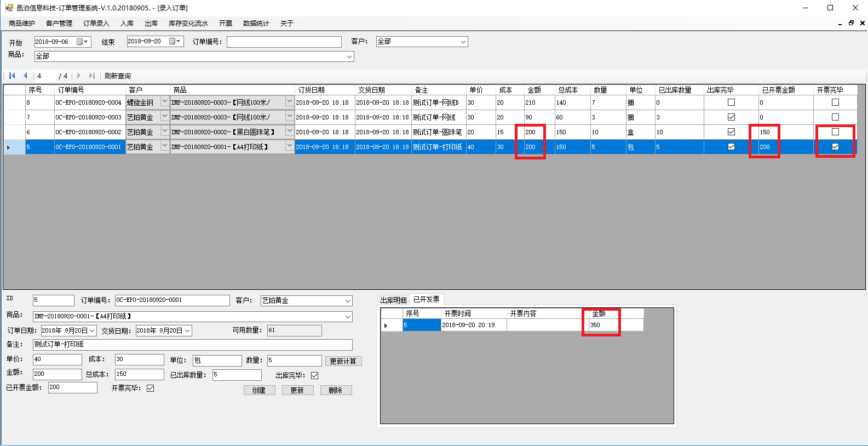Open the 数据统计 menu
The width and height of the screenshot is (868, 446).
(256, 24)
